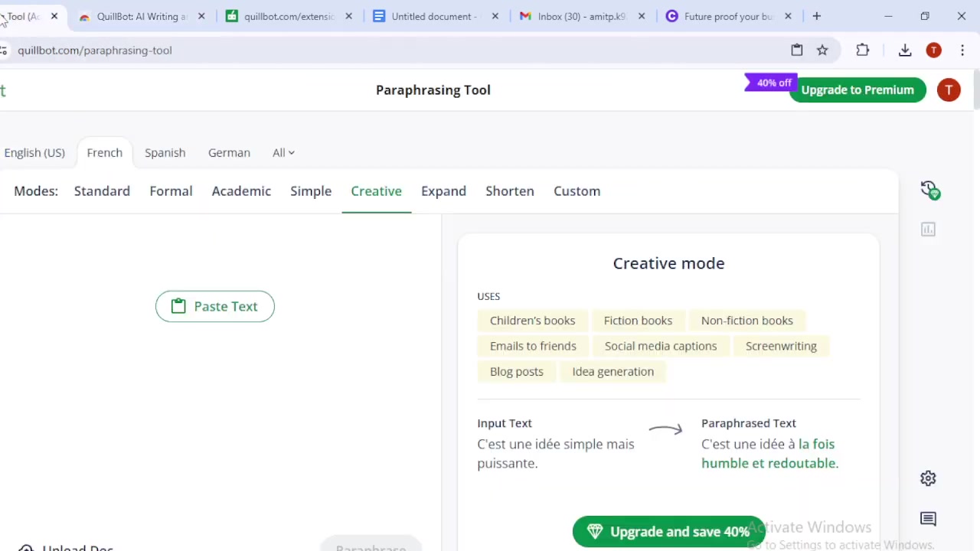Open browser downloads icon

pos(905,50)
